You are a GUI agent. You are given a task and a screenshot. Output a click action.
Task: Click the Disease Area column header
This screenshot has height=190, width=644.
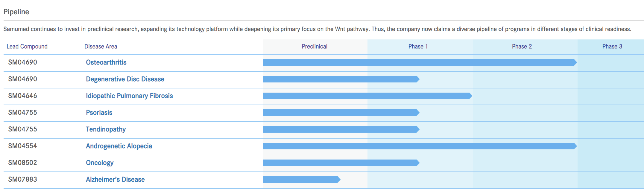point(101,47)
